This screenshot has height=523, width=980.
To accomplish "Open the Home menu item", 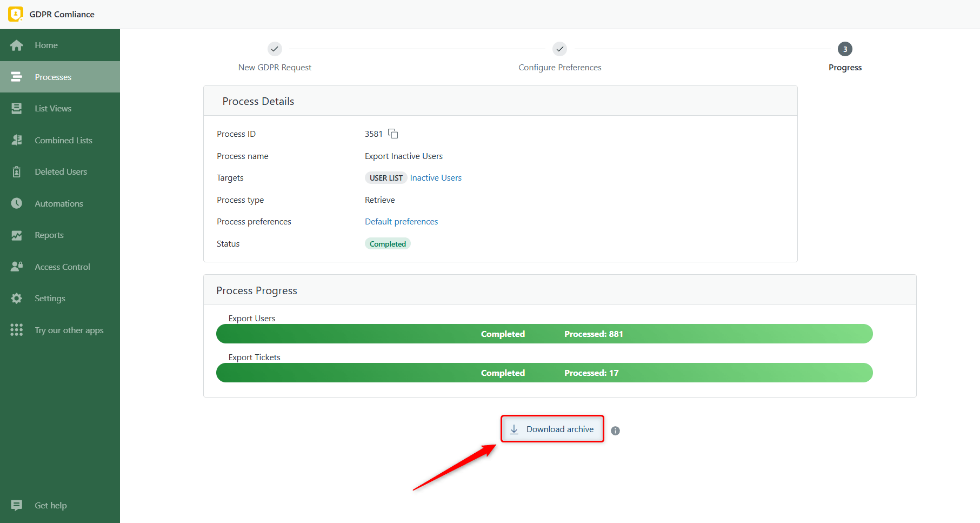I will click(60, 45).
